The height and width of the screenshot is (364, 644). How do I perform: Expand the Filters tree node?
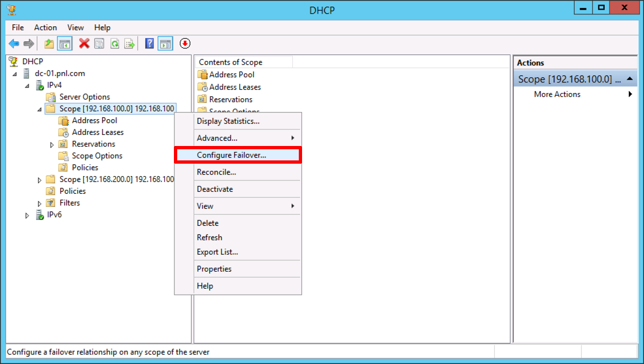coord(39,204)
